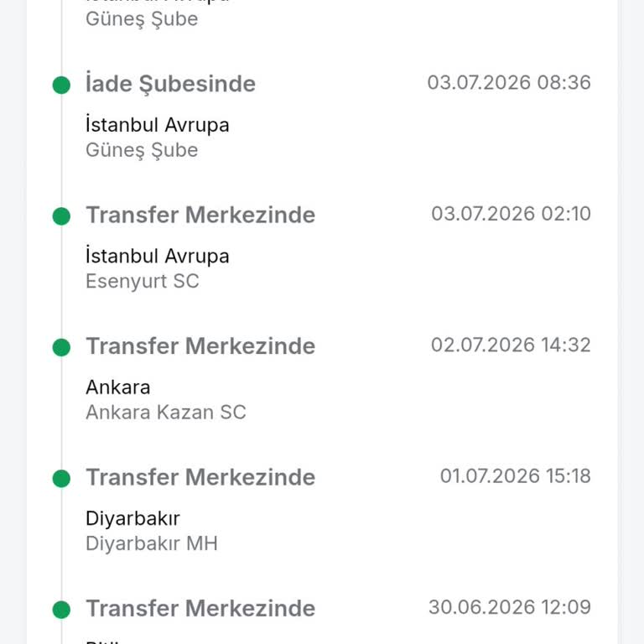The width and height of the screenshot is (644, 644).
Task: Click green dot for 30.06.2026 12:09 entry
Action: pos(61,610)
